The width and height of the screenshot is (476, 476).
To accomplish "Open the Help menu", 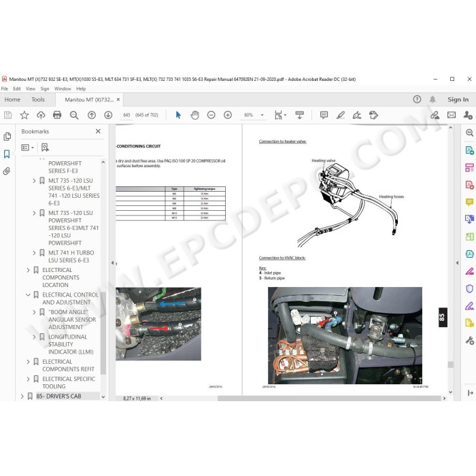I will click(81, 88).
